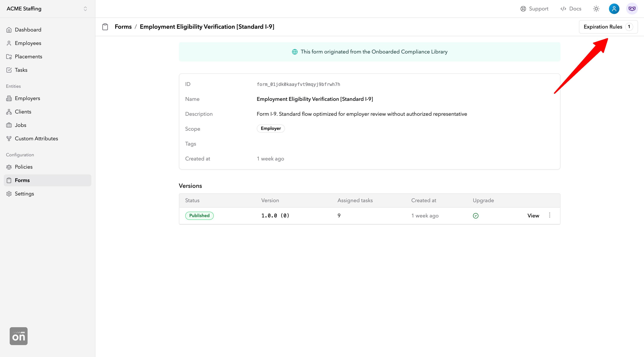This screenshot has width=644, height=357.
Task: Open the Tasks page
Action: [21, 70]
